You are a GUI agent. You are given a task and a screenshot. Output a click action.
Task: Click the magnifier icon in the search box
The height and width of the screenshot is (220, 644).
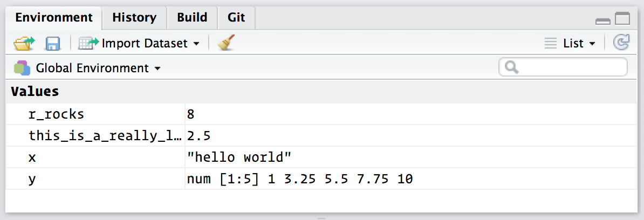click(512, 68)
